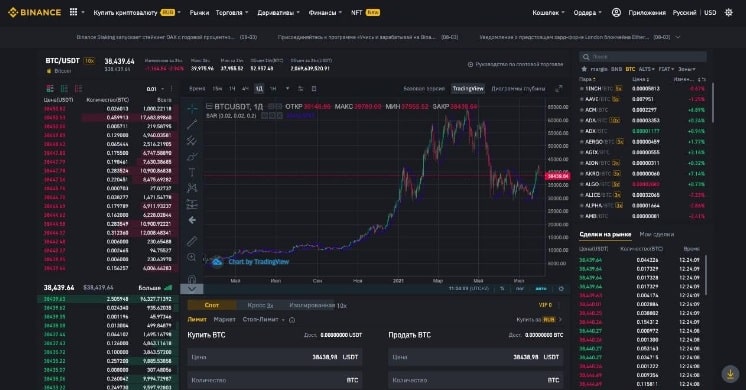Image resolution: width=746 pixels, height=390 pixels.
Task: Select the ruler measure tool
Action: click(192, 241)
